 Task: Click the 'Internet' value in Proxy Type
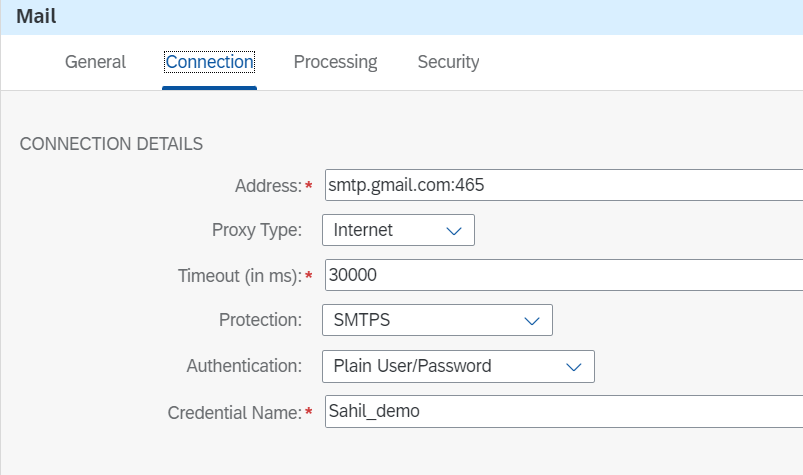click(364, 230)
